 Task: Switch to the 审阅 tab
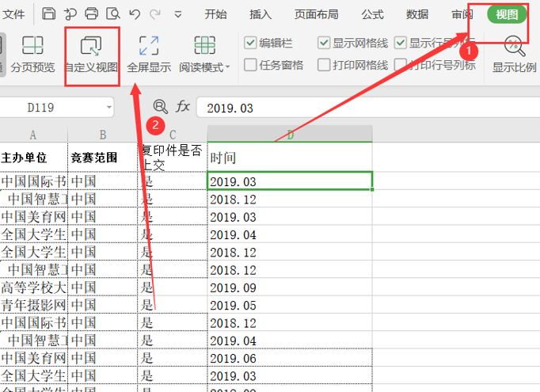click(x=462, y=14)
